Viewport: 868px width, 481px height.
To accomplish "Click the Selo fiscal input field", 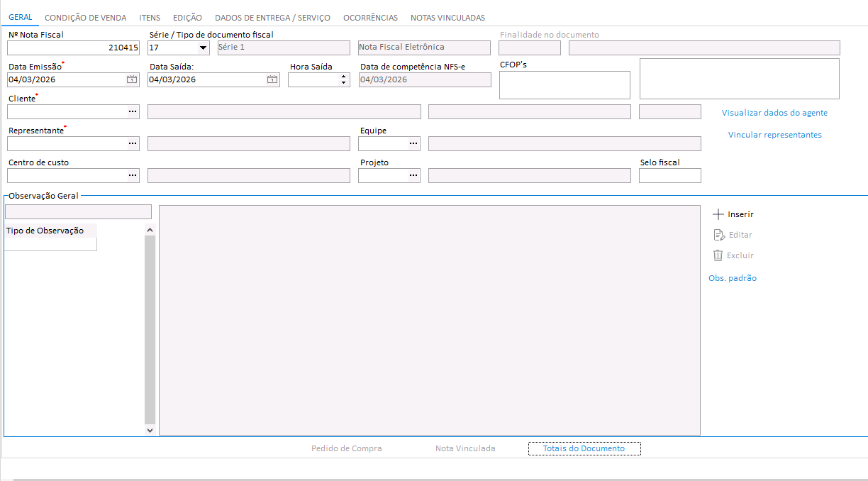I will coord(670,175).
